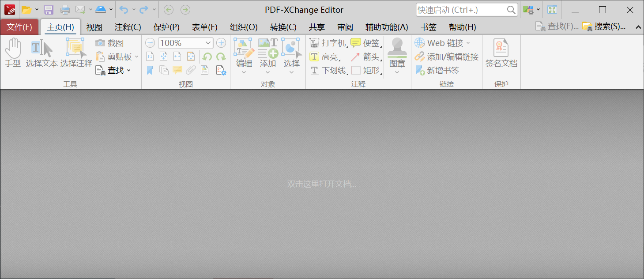This screenshot has width=644, height=279.
Task: Click the undo arrow icon
Action: 124,9
